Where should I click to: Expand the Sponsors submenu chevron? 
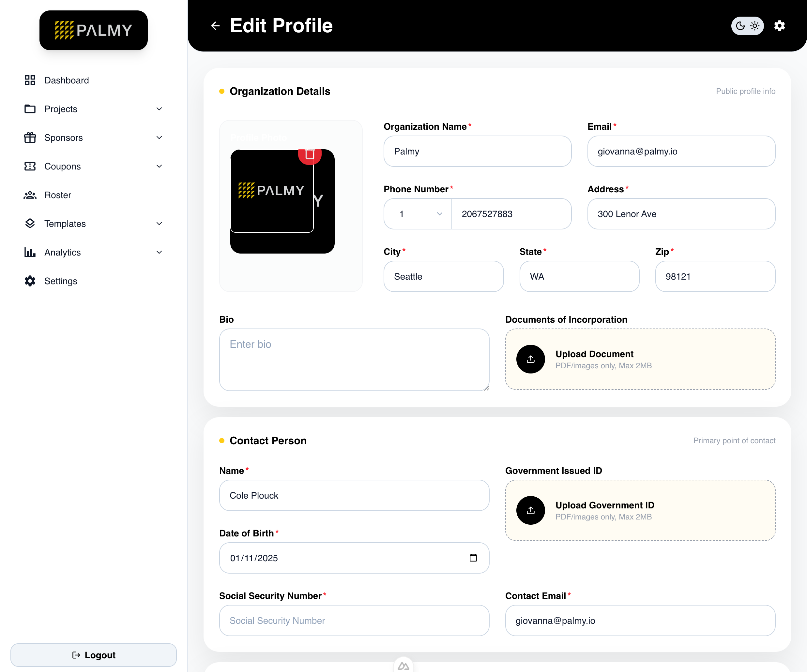coord(159,138)
